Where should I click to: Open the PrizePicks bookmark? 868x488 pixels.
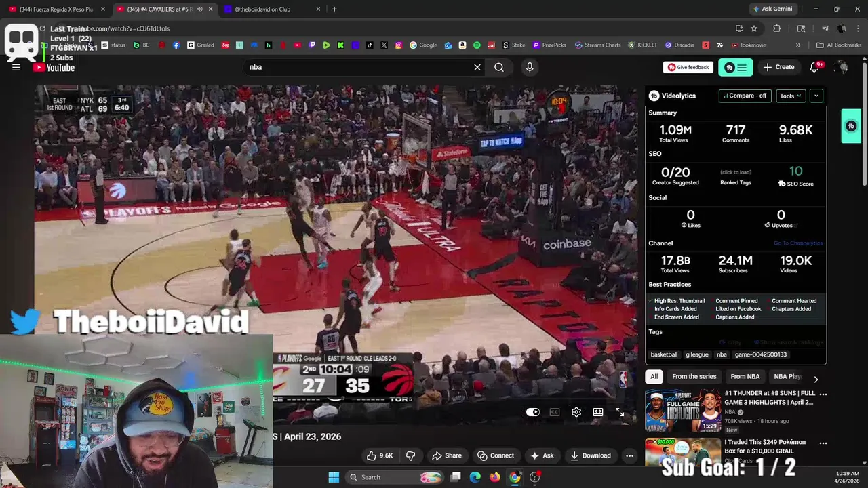coord(549,45)
